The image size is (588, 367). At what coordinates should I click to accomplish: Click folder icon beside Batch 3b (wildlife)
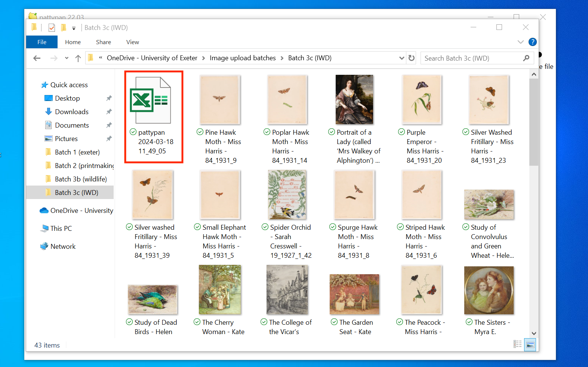coord(48,179)
